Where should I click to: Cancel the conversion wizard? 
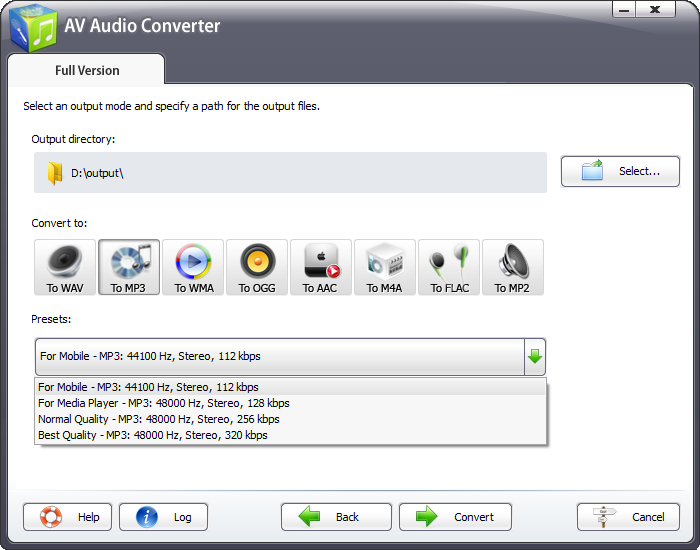[629, 517]
